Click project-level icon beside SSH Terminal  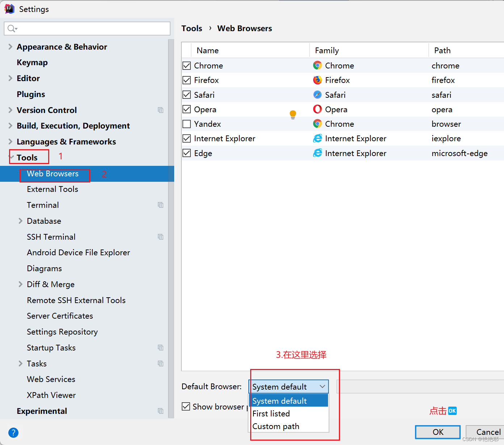pos(161,237)
